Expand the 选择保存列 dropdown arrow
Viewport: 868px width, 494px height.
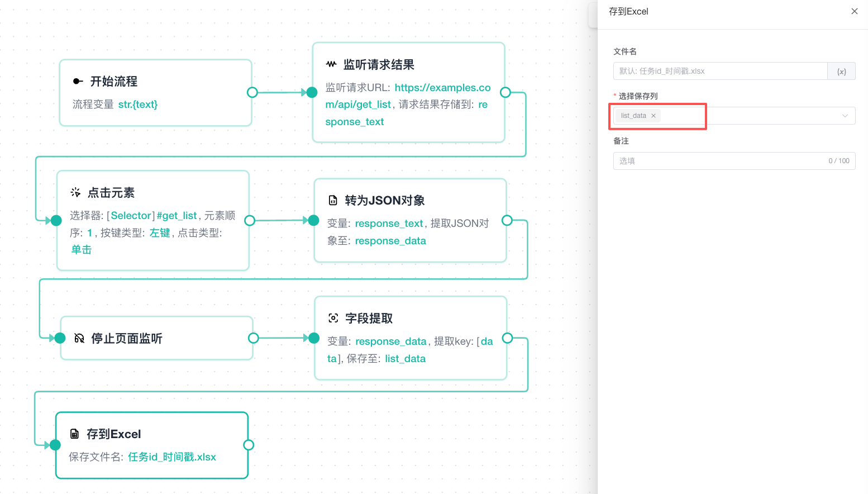(845, 116)
